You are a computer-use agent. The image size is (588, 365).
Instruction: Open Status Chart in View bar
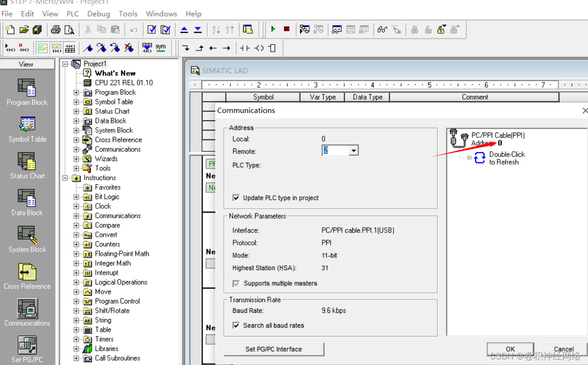pyautogui.click(x=27, y=166)
